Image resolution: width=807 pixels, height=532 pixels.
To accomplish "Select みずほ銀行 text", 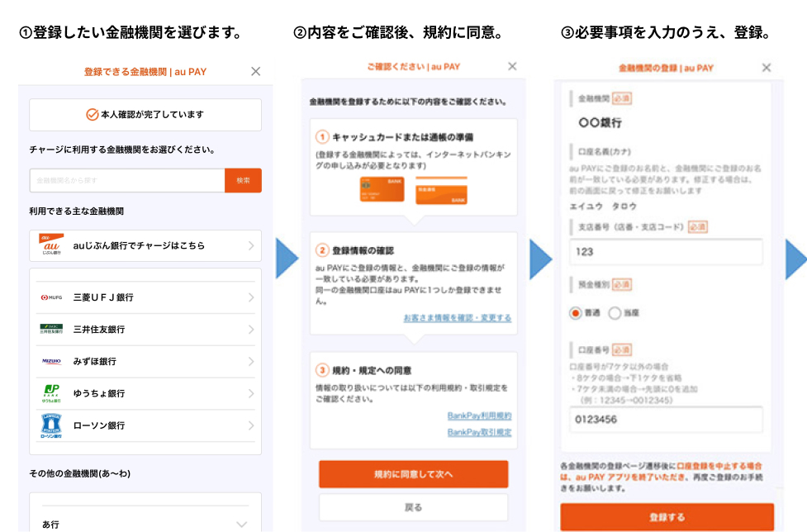I will tap(95, 362).
